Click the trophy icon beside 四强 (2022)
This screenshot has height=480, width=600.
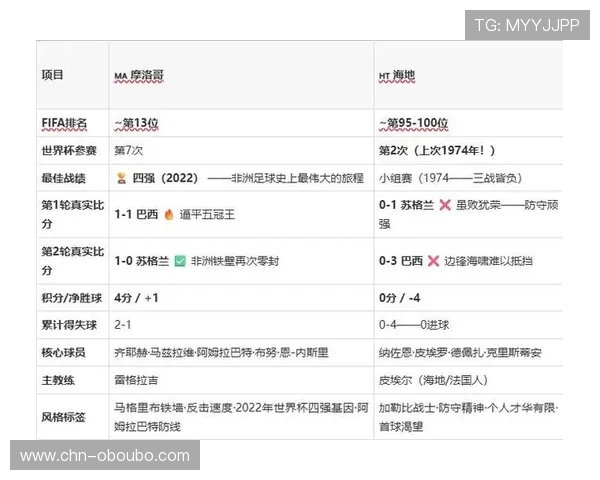click(x=121, y=178)
